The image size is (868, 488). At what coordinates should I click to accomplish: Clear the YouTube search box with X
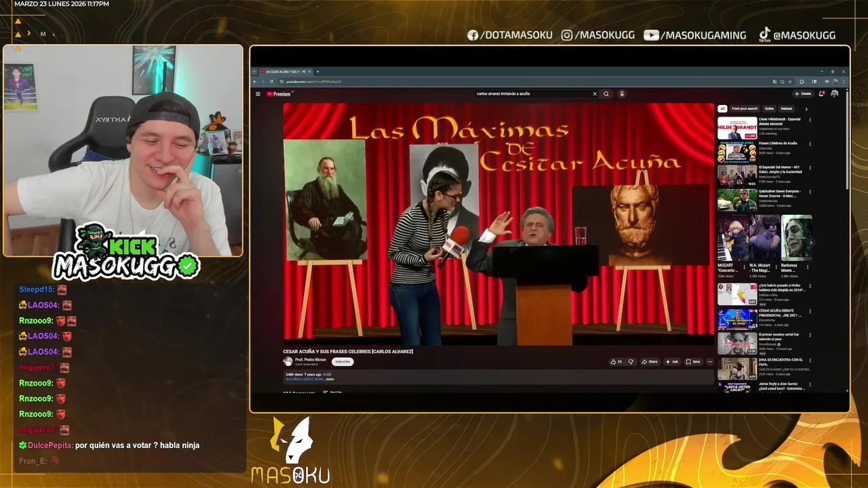coord(595,94)
